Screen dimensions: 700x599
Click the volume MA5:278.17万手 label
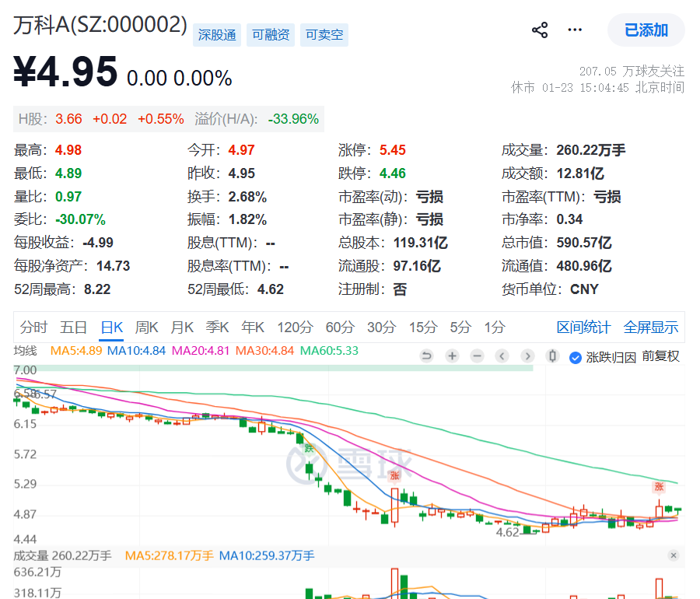[170, 555]
